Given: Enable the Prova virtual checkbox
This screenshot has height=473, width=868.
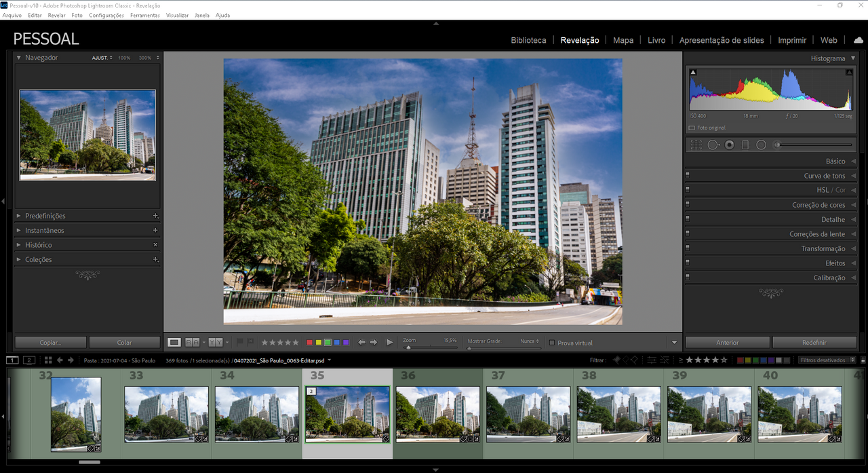Looking at the screenshot, I should point(552,343).
